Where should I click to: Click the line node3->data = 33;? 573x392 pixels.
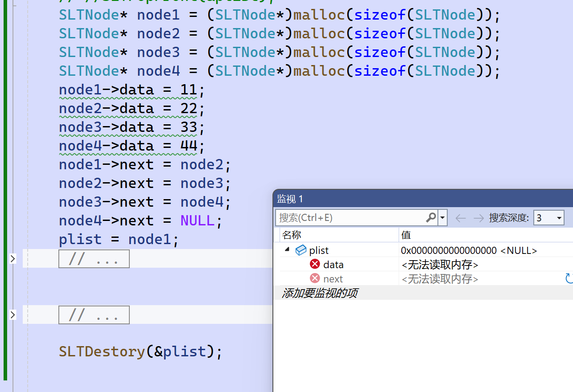(x=132, y=127)
